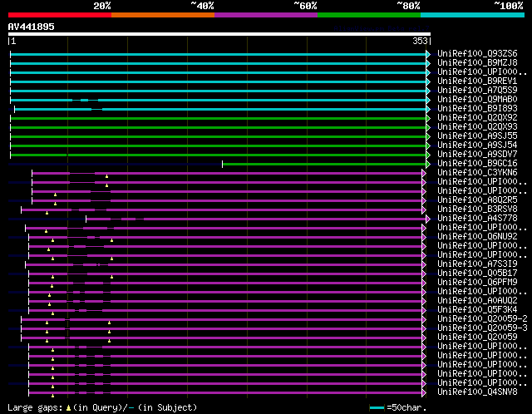Open hit UniRef100_B9MZJ8
The width and height of the screenshot is (532, 414).
(477, 62)
